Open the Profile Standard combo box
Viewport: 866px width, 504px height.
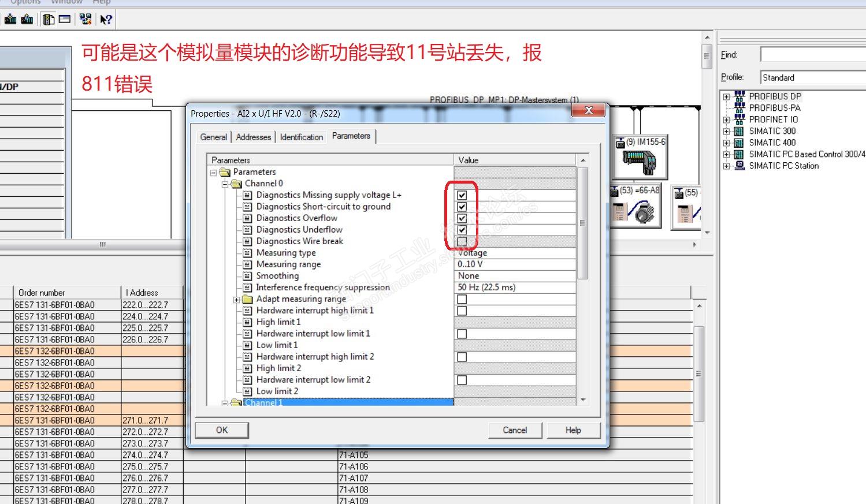[x=813, y=77]
